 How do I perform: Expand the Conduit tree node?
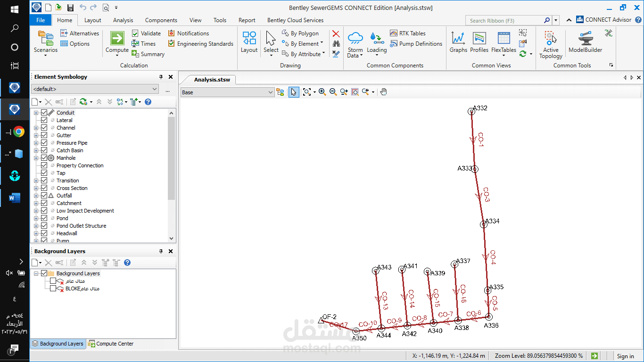tap(36, 113)
